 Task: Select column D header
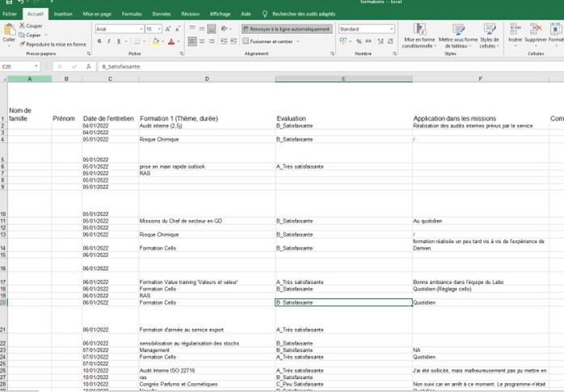(x=207, y=78)
